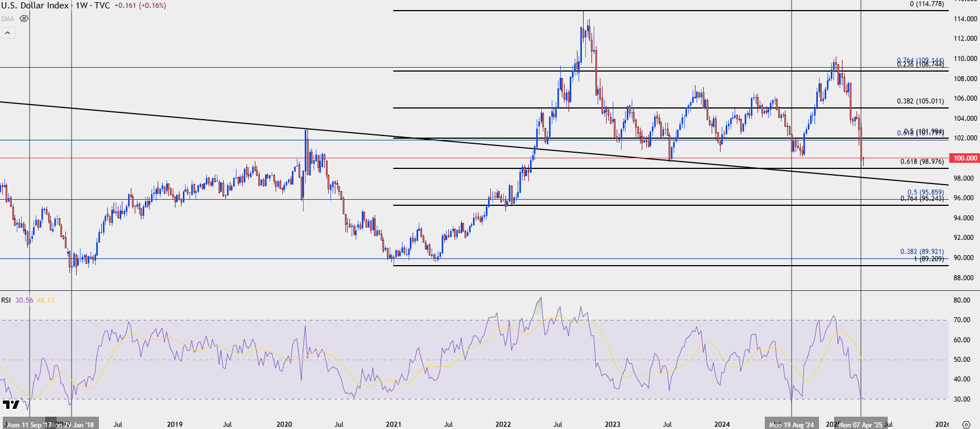This screenshot has width=980, height=429.
Task: Click the TradingView logo
Action: tap(11, 404)
